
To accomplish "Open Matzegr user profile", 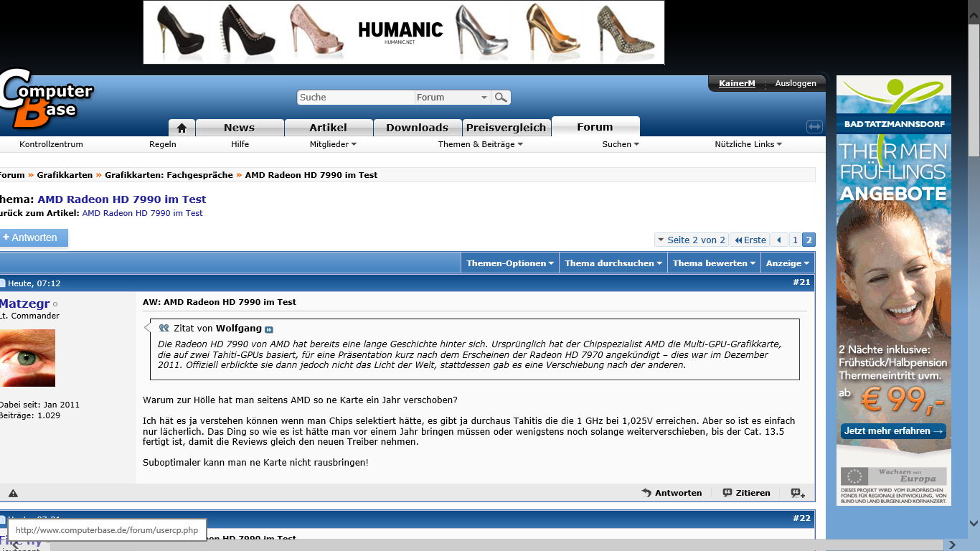I will click(x=24, y=303).
